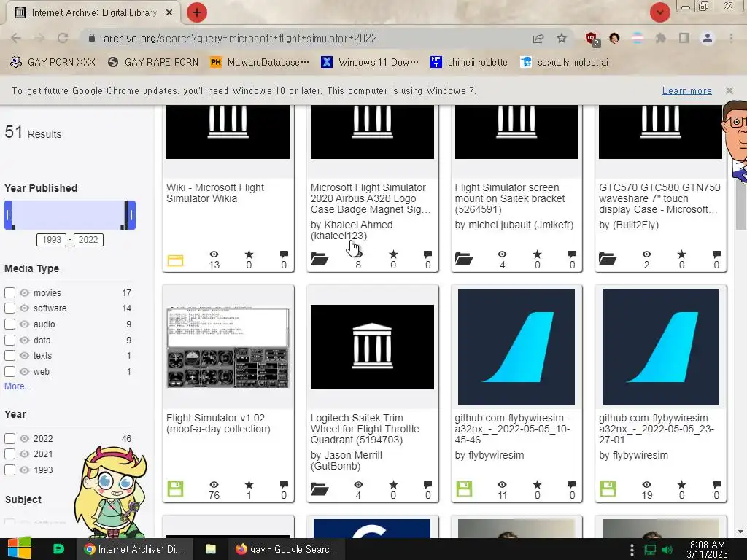This screenshot has width=747, height=560.
Task: Open Wiki - Microsoft Flight Simulator Wikia result
Action: coord(215,192)
